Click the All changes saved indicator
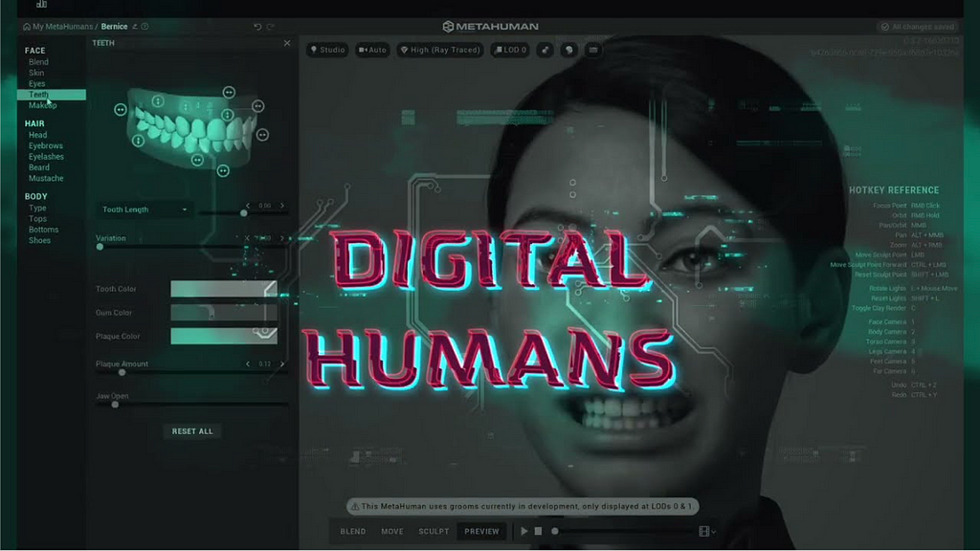 click(x=918, y=27)
